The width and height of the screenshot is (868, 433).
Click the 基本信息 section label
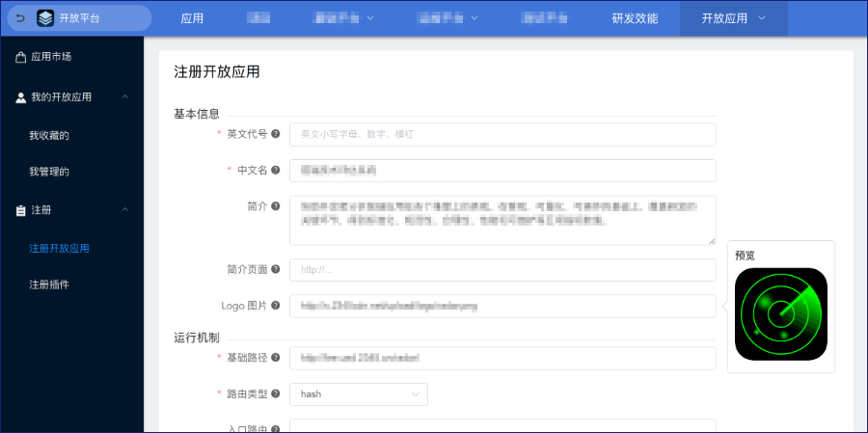click(x=197, y=114)
